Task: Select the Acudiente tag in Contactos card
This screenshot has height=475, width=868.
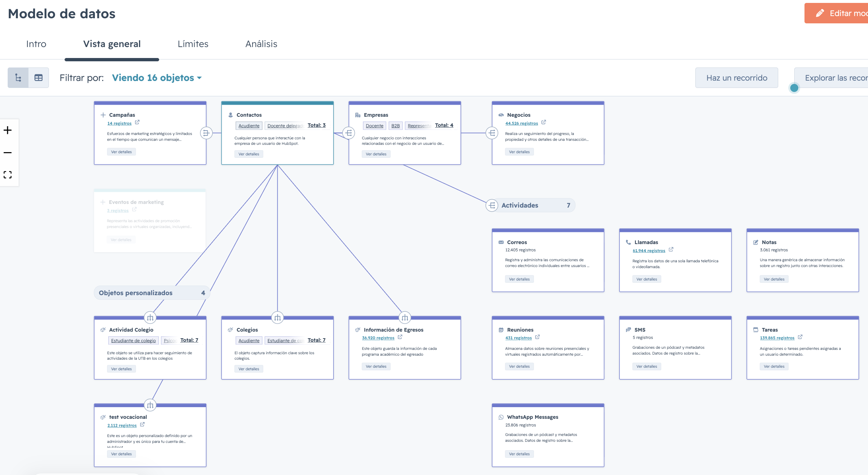Action: pos(249,126)
